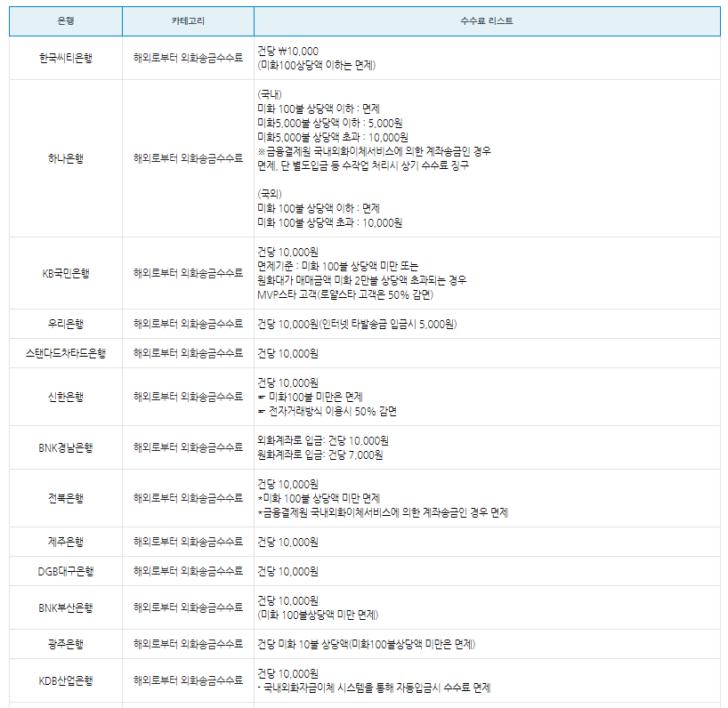Select the 제주은행 bank cell
This screenshot has height=708, width=728.
coord(66,542)
